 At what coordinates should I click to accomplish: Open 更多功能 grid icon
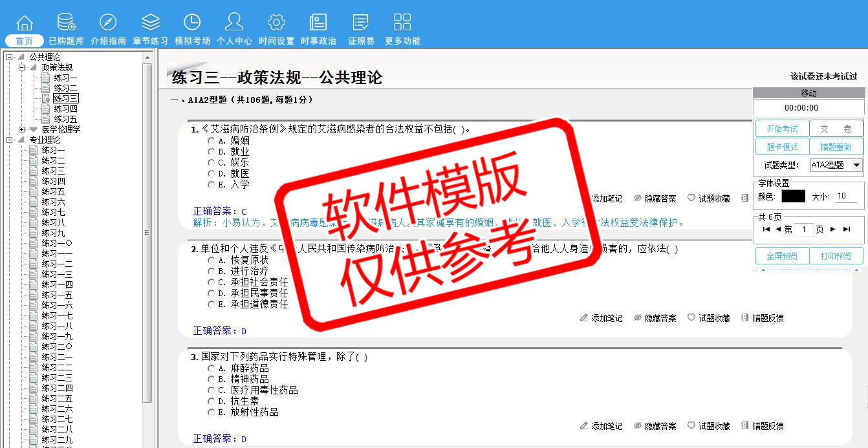(x=402, y=23)
